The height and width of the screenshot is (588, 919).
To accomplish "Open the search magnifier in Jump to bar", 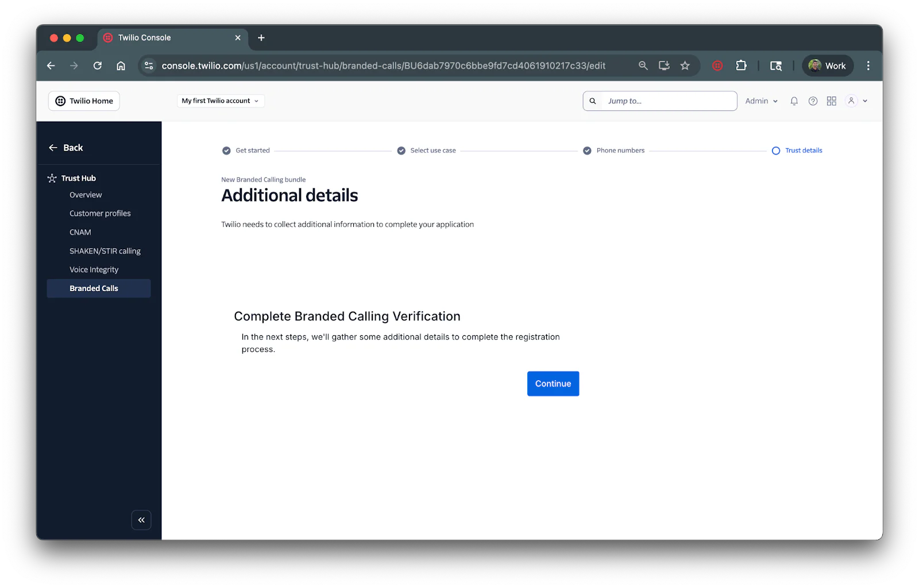I will (x=592, y=100).
